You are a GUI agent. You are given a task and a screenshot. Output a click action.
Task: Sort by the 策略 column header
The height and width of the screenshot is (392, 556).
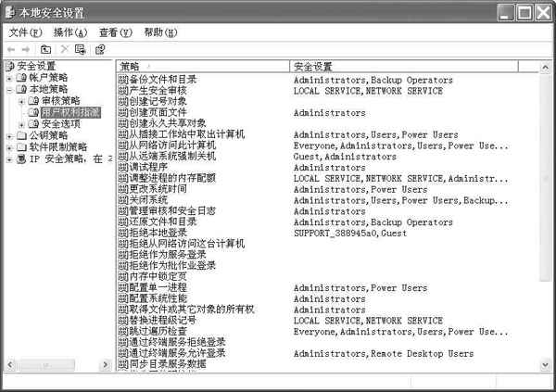coord(203,67)
